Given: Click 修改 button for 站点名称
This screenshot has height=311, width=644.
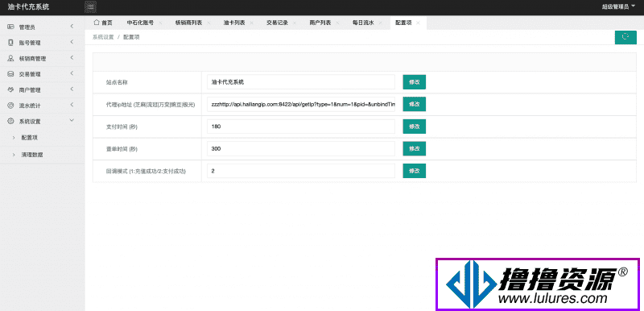Looking at the screenshot, I should tap(414, 82).
